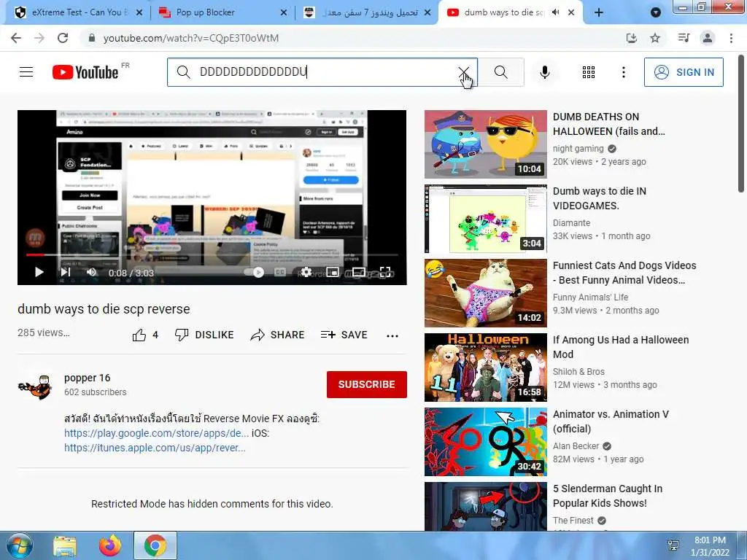Open a new browser tab
The height and width of the screenshot is (560, 747).
599,12
